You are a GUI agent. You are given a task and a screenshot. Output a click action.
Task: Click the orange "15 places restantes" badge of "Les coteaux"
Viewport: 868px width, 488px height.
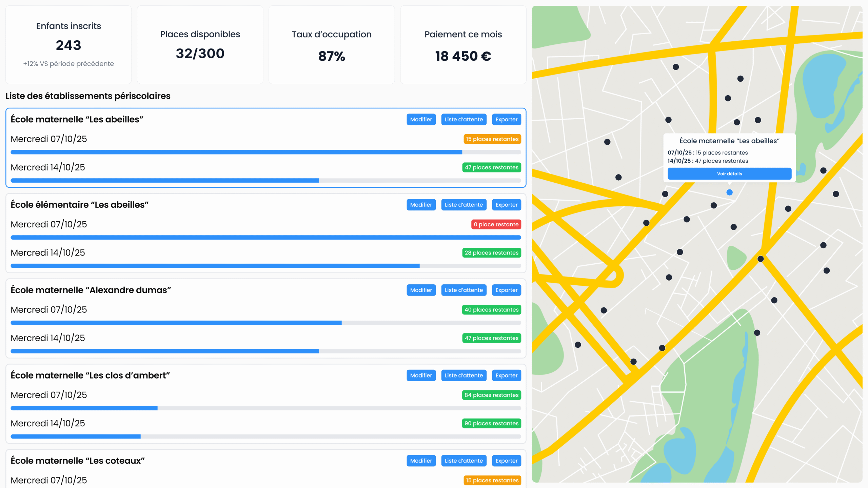pos(492,480)
